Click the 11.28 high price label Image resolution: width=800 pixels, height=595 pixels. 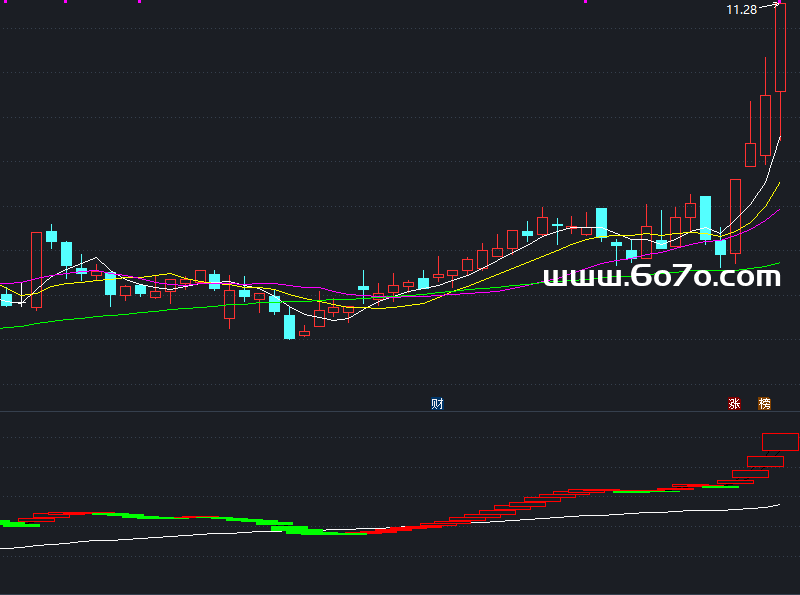tap(741, 10)
